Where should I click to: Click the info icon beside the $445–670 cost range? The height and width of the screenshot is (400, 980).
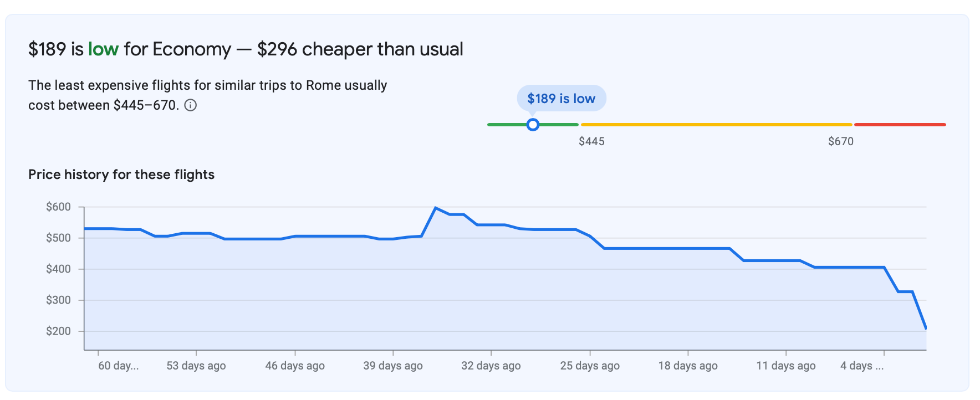point(190,105)
